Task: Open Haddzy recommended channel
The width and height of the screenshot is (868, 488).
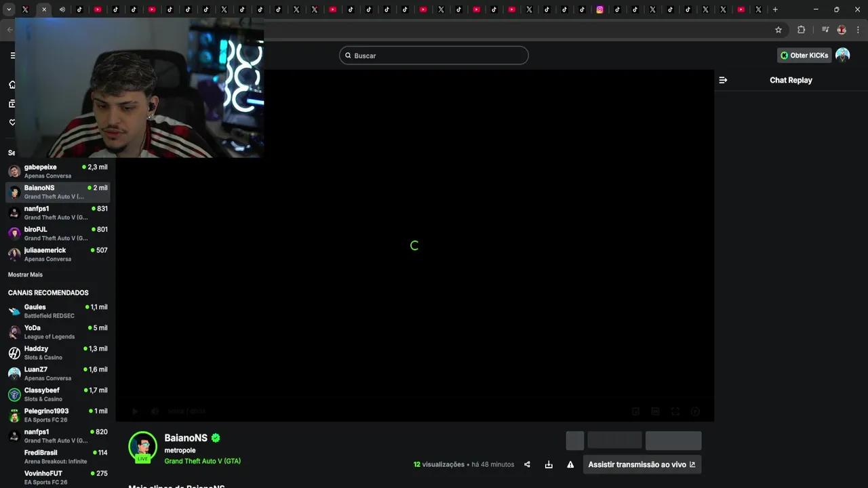Action: (x=58, y=352)
